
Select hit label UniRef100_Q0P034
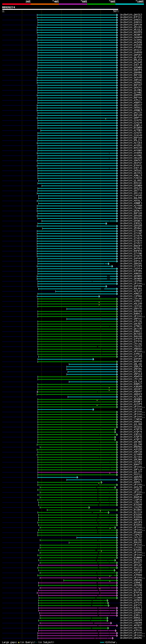pyautogui.click(x=131, y=25)
